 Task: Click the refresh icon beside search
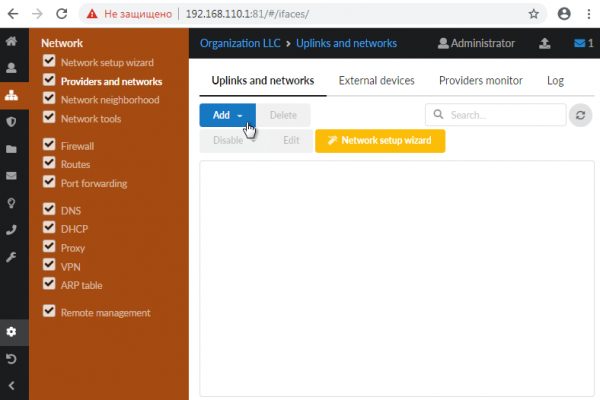(x=580, y=115)
